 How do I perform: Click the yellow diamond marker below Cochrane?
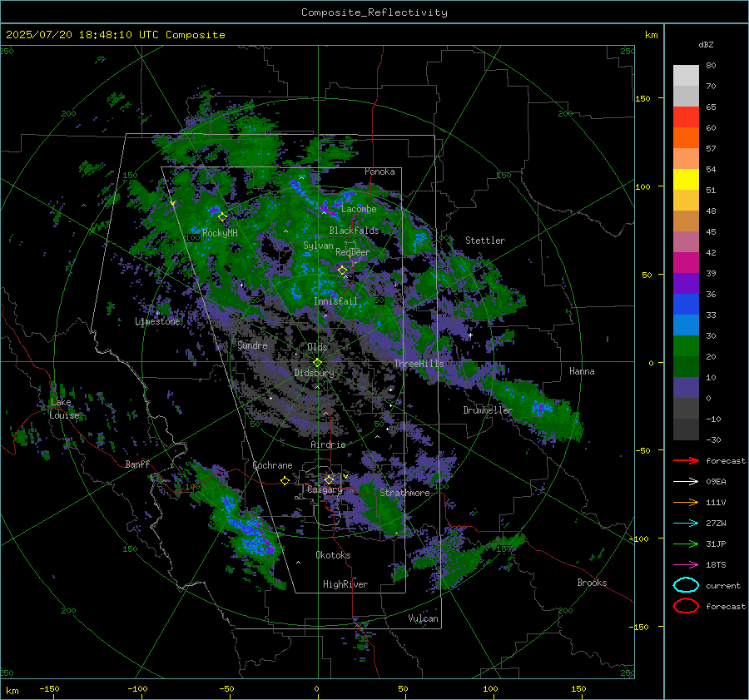coord(285,480)
